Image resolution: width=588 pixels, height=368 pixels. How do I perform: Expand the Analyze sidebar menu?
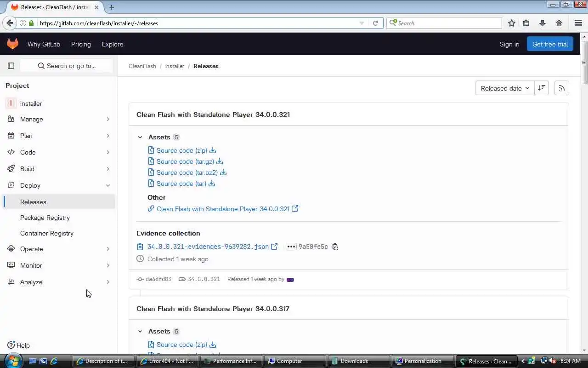[59, 282]
